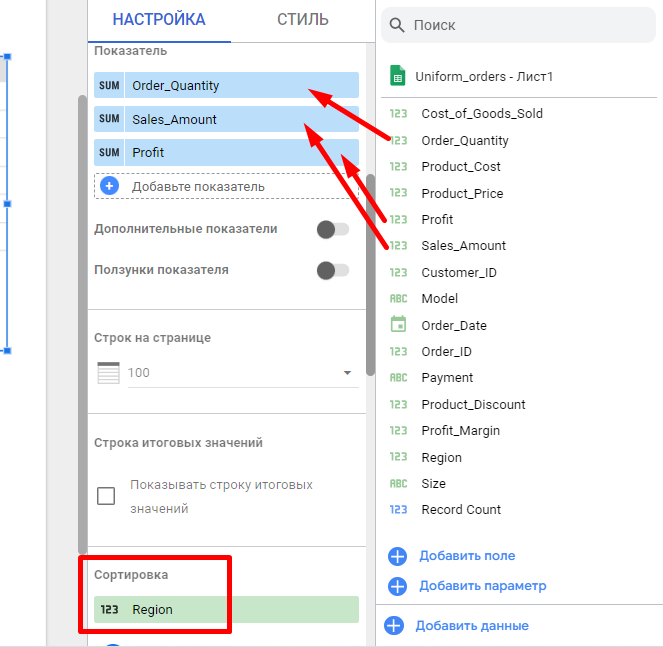Click the calendar icon next to Order_Date

(398, 325)
